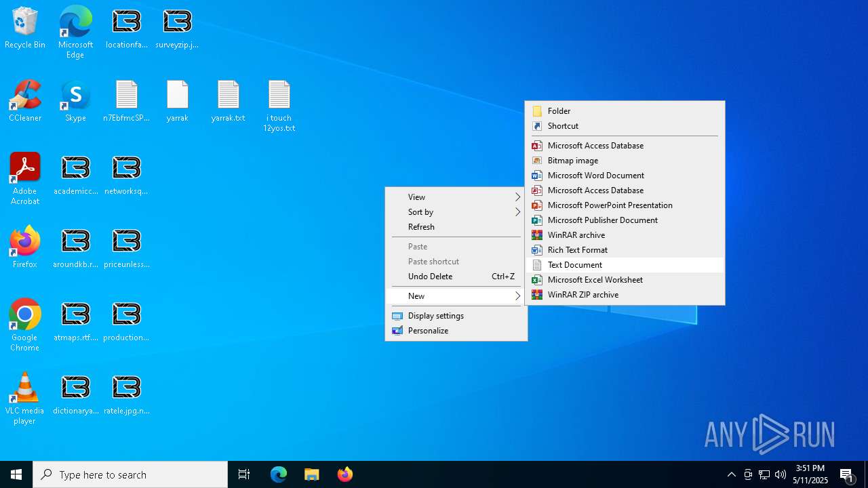Show hidden system tray icons
868x488 pixels.
point(732,474)
